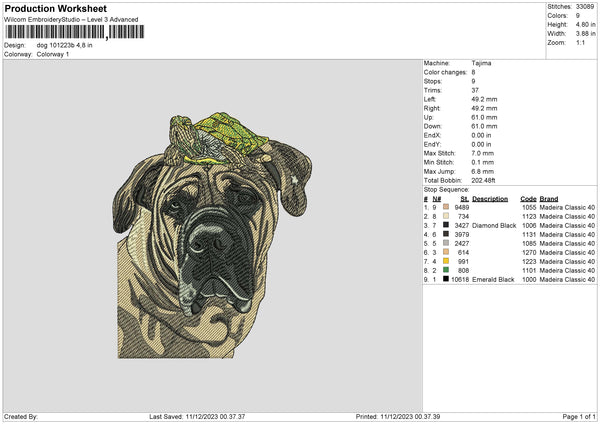Viewport: 600px width, 424px height.
Task: Click the Code column header
Action: (528, 199)
